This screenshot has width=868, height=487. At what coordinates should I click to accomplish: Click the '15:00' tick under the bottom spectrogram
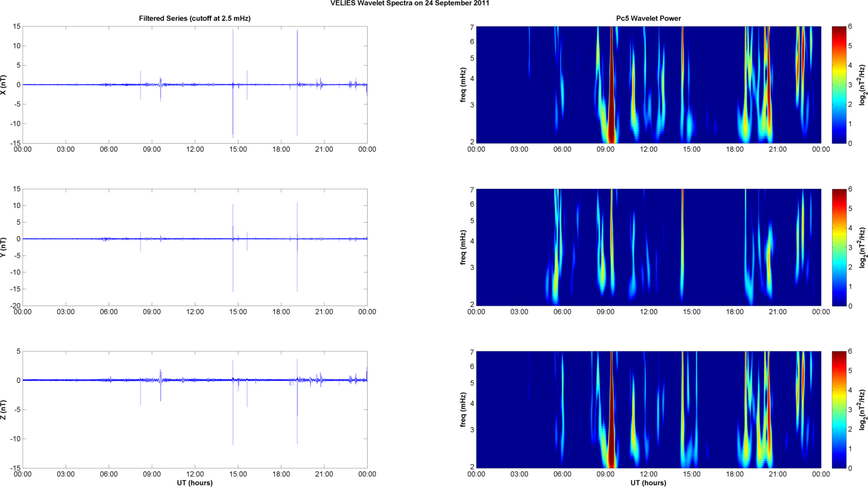pyautogui.click(x=692, y=474)
